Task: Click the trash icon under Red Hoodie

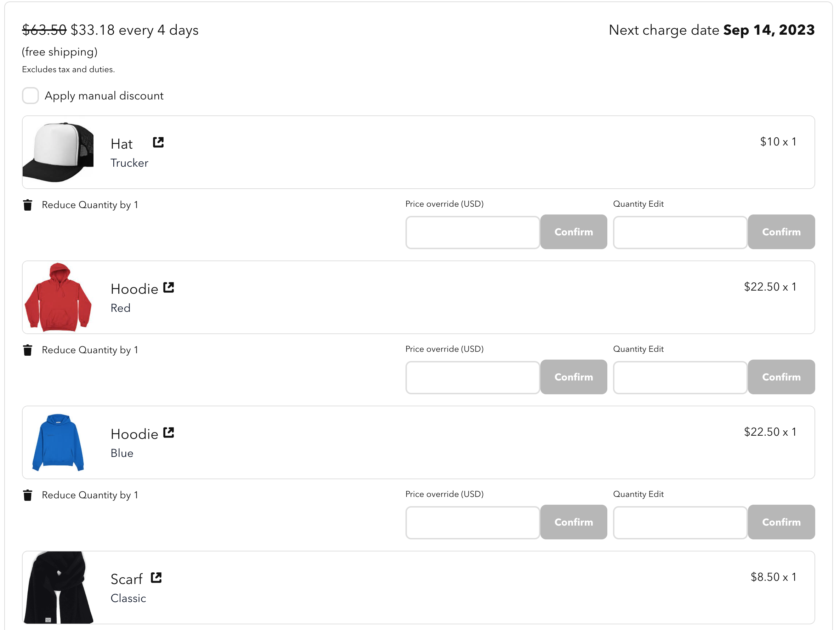Action: [27, 350]
